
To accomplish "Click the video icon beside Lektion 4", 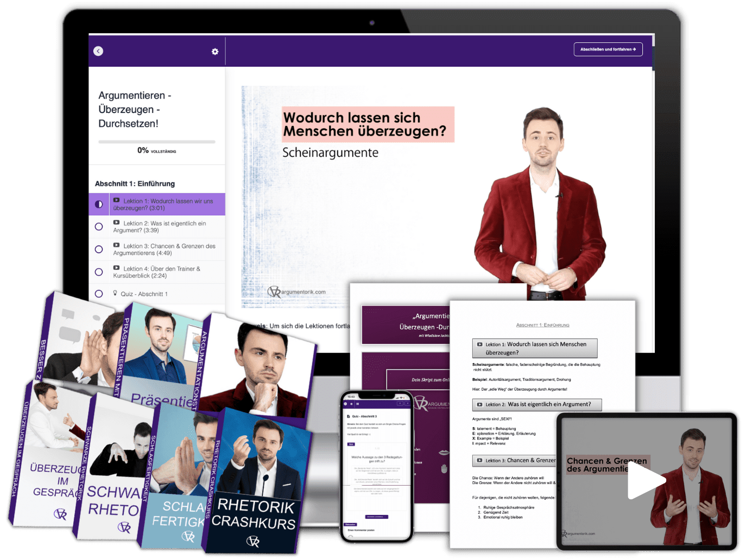I will pos(116,268).
